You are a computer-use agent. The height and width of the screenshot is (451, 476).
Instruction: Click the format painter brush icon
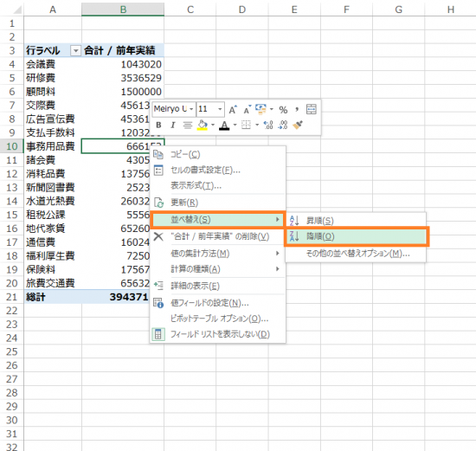[298, 126]
